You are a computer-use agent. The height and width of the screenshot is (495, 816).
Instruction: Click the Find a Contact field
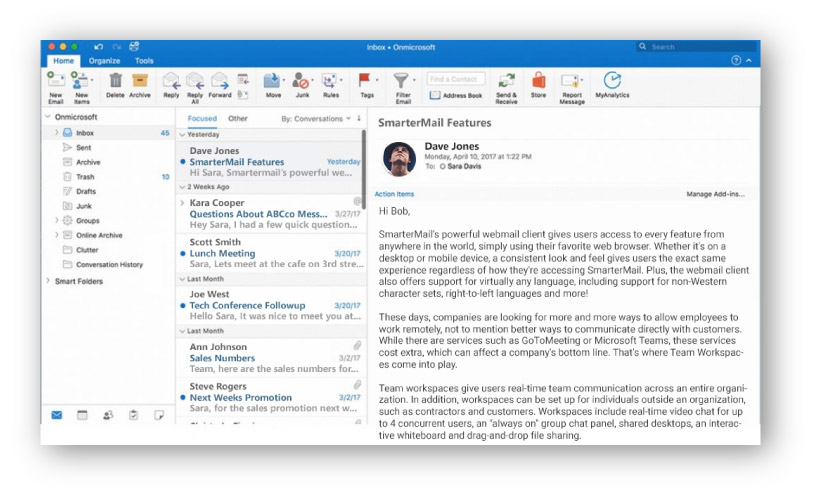[x=456, y=79]
